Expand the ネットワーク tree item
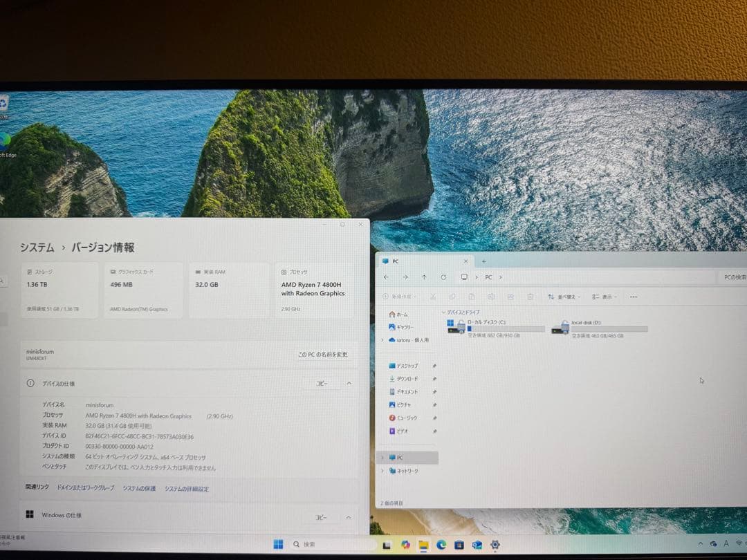The image size is (747, 560). point(382,469)
